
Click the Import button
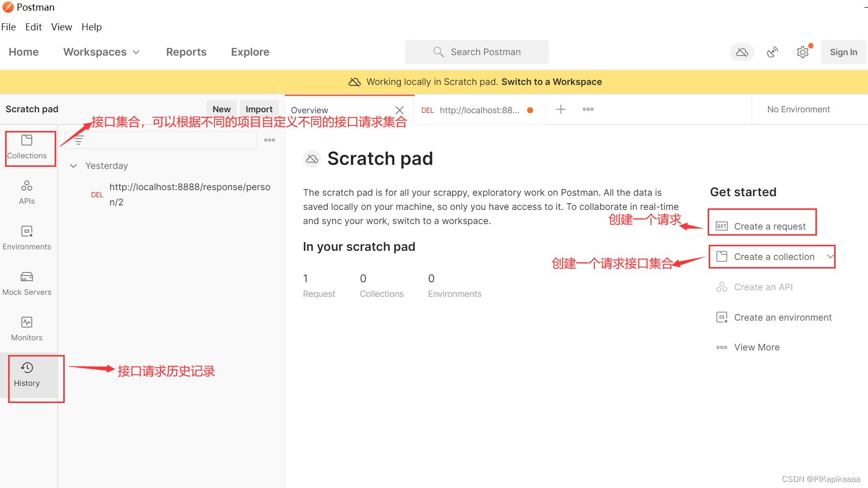(x=259, y=109)
